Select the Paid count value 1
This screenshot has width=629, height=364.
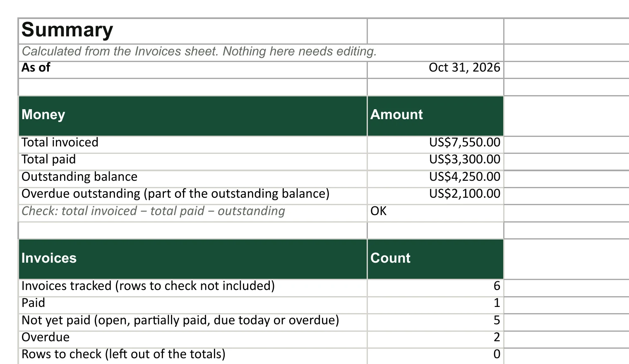[x=435, y=305]
